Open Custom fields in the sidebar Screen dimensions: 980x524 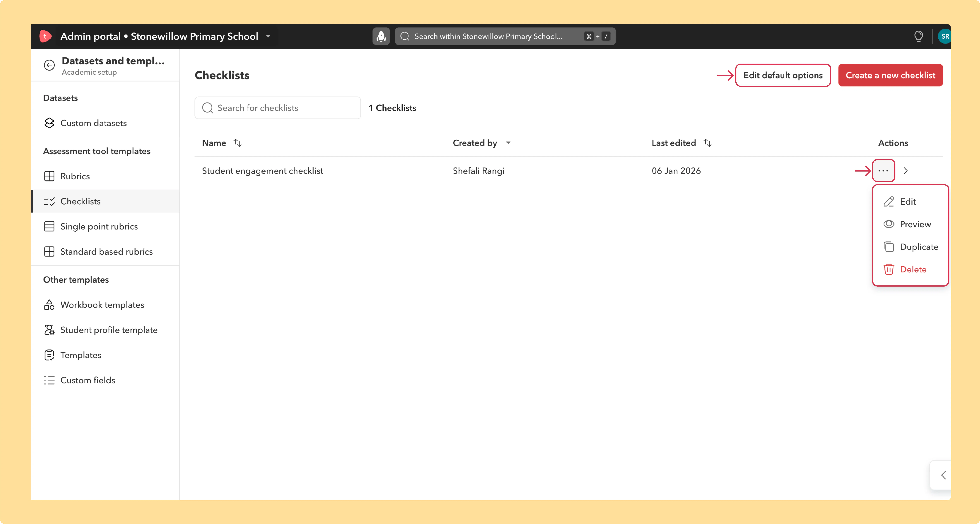[x=105, y=380]
